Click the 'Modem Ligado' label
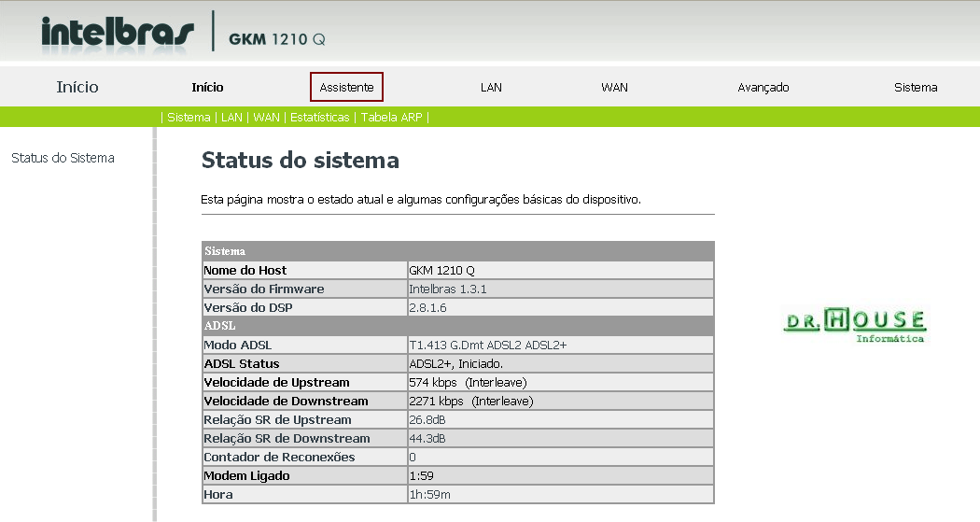This screenshot has height=522, width=980. [x=247, y=475]
